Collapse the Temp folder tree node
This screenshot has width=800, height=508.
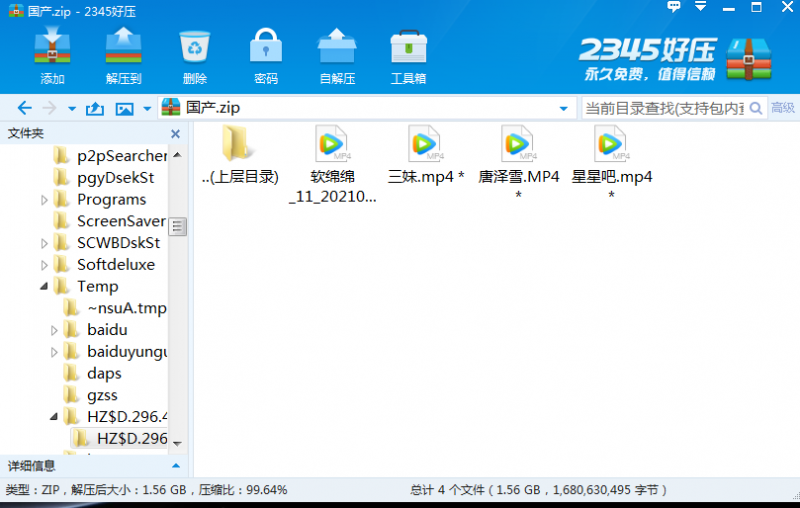pyautogui.click(x=44, y=287)
